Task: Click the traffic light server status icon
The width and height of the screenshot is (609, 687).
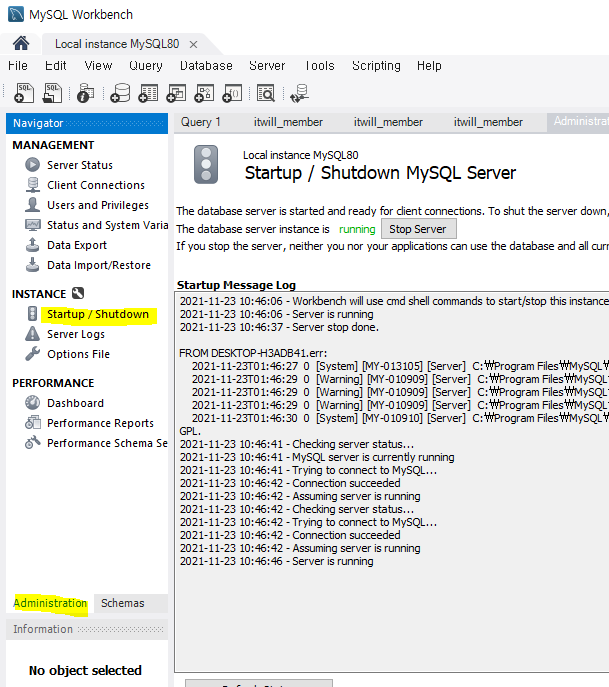Action: (206, 164)
